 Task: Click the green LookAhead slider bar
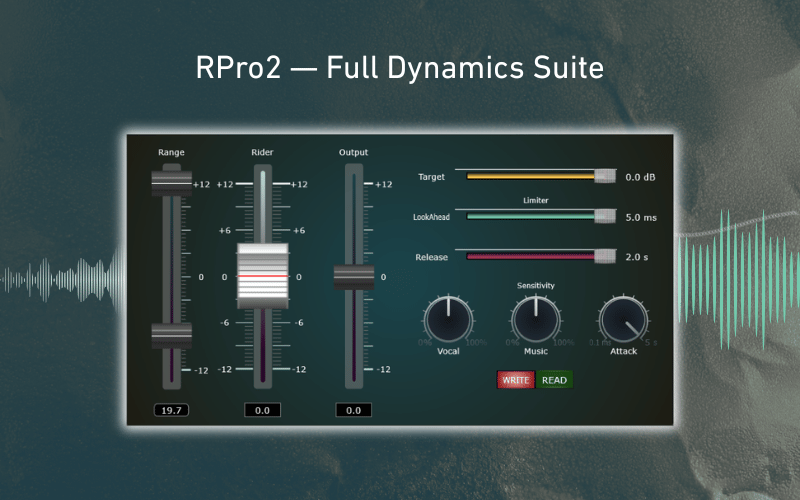click(x=531, y=216)
